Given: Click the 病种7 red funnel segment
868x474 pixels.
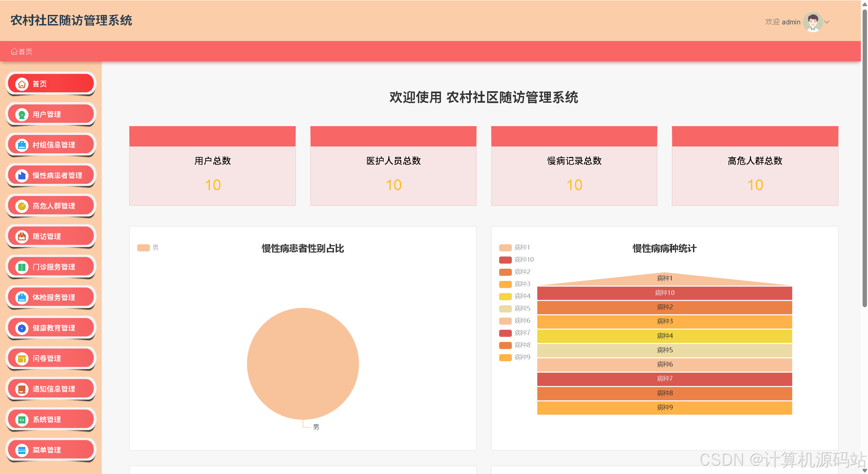Looking at the screenshot, I should [x=664, y=379].
